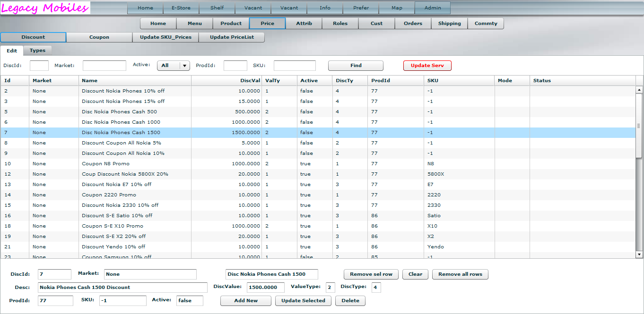Viewport: 644px width, 314px height.
Task: Click the table scrollbar down arrow
Action: [639, 255]
